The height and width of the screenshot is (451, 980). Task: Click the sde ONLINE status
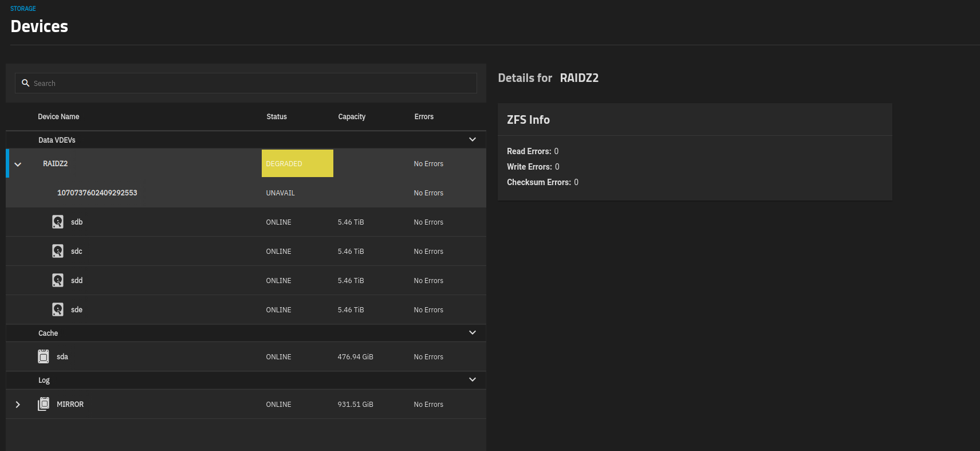point(278,310)
